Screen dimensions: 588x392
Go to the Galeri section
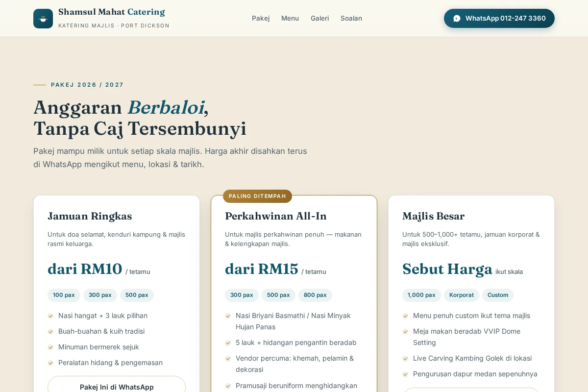320,18
